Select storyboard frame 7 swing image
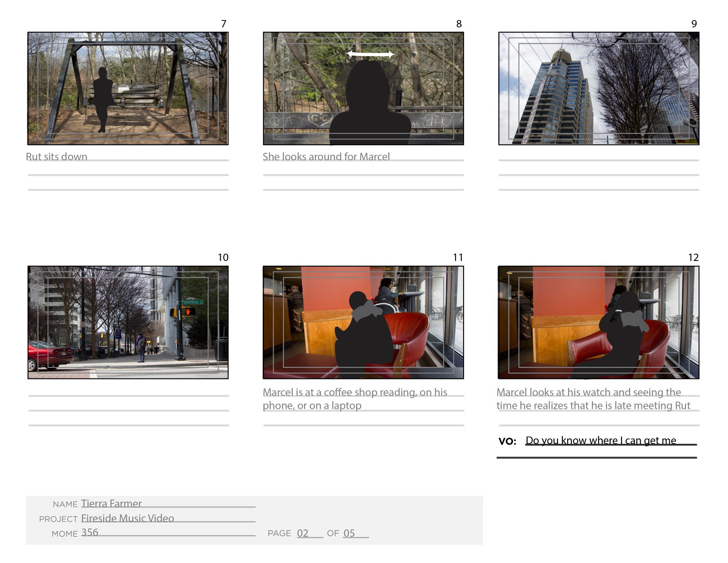This screenshot has width=728, height=563. click(128, 88)
